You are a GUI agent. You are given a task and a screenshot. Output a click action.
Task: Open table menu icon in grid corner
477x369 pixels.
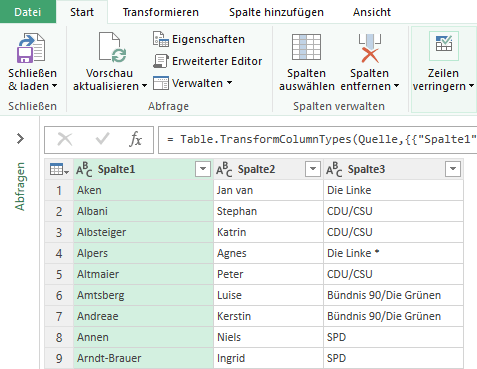point(59,169)
